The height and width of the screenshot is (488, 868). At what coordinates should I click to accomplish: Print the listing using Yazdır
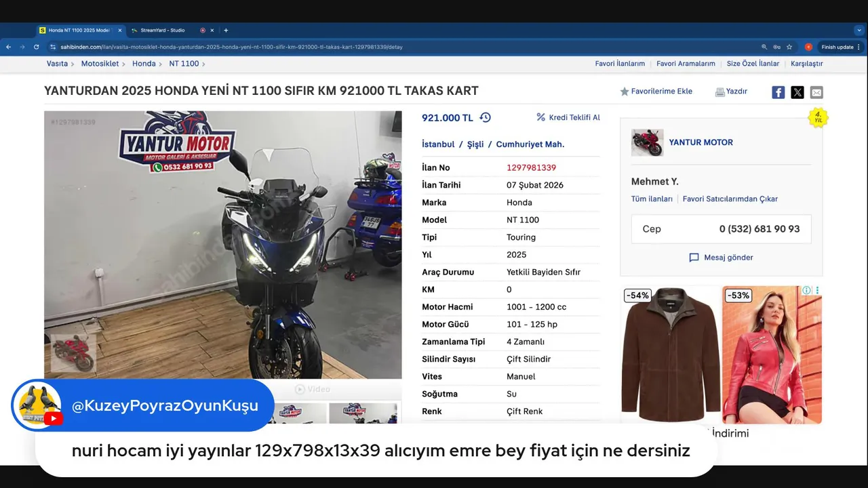click(731, 91)
